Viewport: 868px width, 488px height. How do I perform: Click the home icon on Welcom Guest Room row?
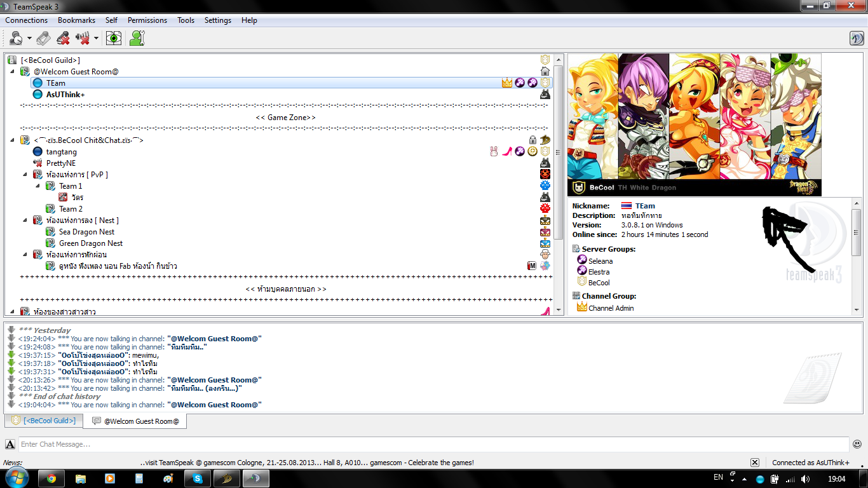(x=545, y=72)
